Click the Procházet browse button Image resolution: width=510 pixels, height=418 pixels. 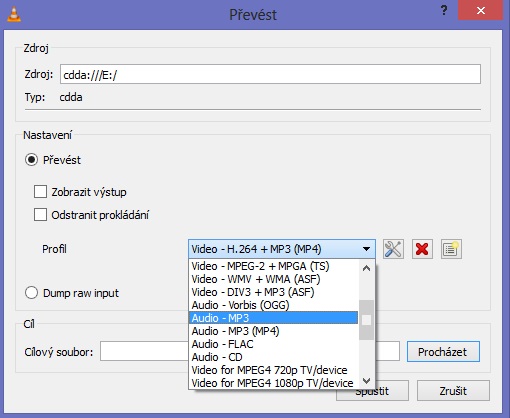(x=443, y=351)
